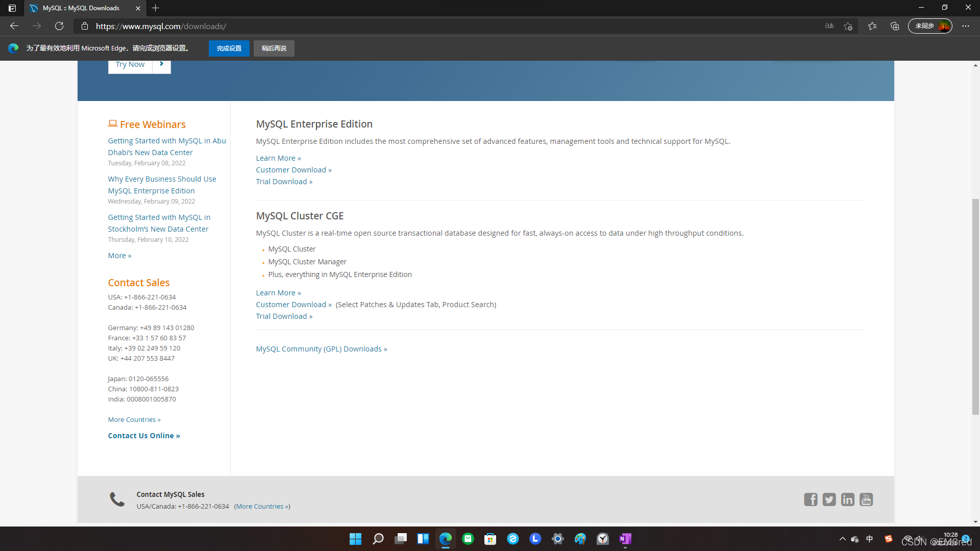Click the Windows Start button
980x551 pixels.
tap(355, 539)
